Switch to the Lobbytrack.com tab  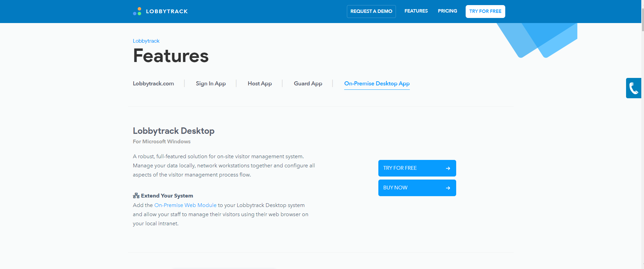point(153,83)
